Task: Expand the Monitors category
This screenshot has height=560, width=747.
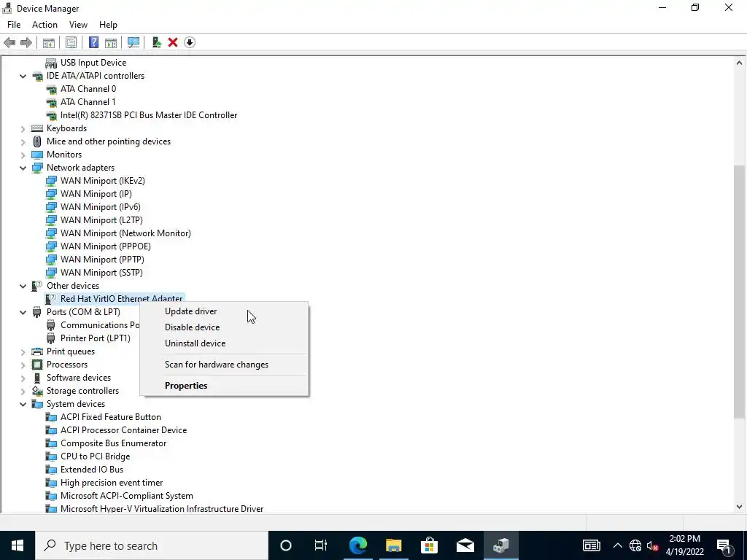Action: (23, 155)
